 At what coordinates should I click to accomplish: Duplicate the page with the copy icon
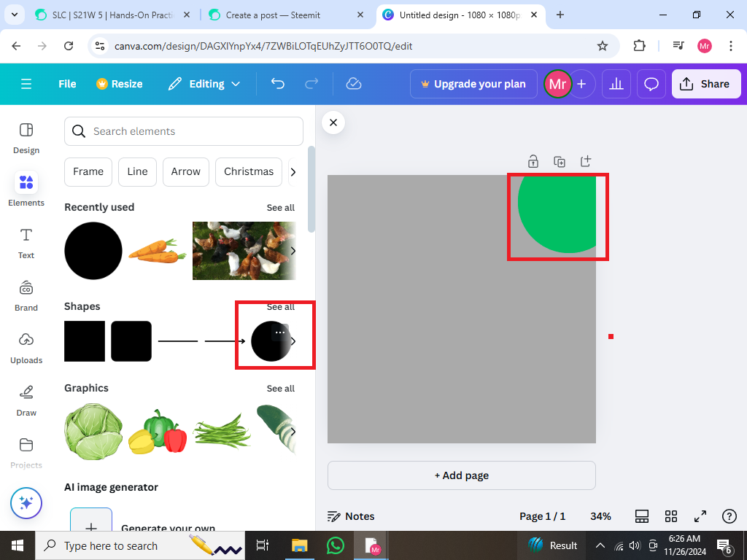(560, 161)
